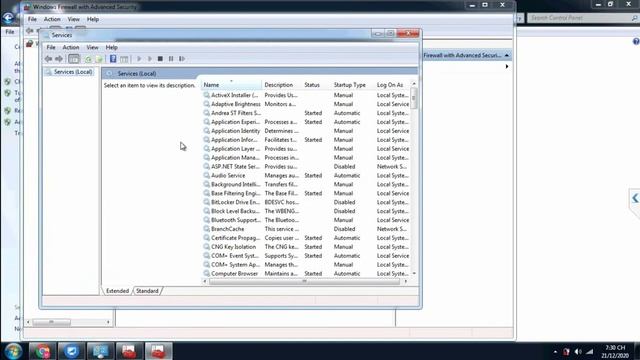Click the Restart Service toolbar icon
Image resolution: width=640 pixels, height=360 pixels.
182,59
